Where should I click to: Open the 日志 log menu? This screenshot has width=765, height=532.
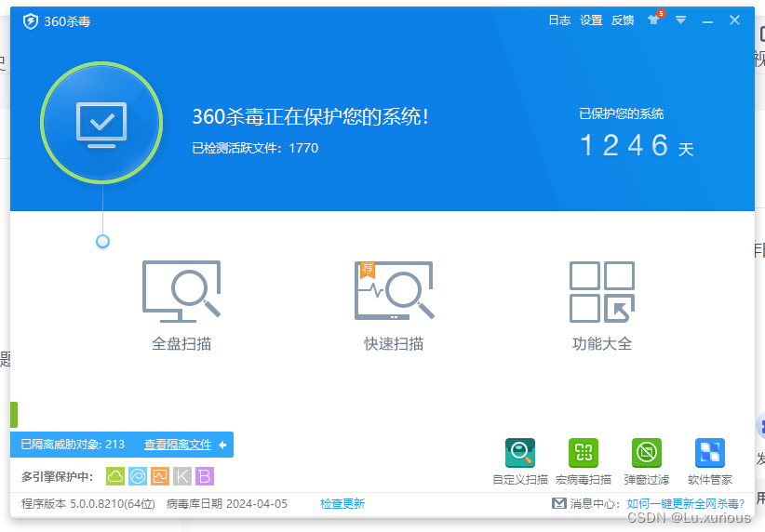(x=559, y=20)
